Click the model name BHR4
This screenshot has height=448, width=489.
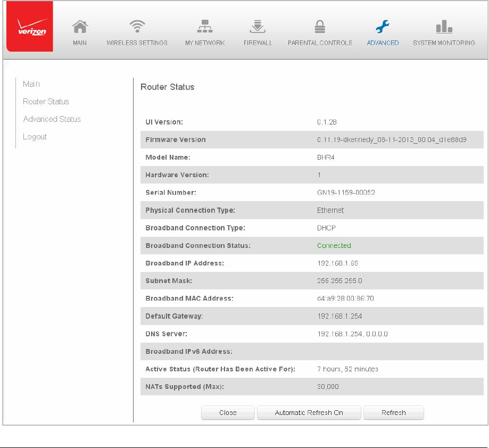click(x=326, y=157)
